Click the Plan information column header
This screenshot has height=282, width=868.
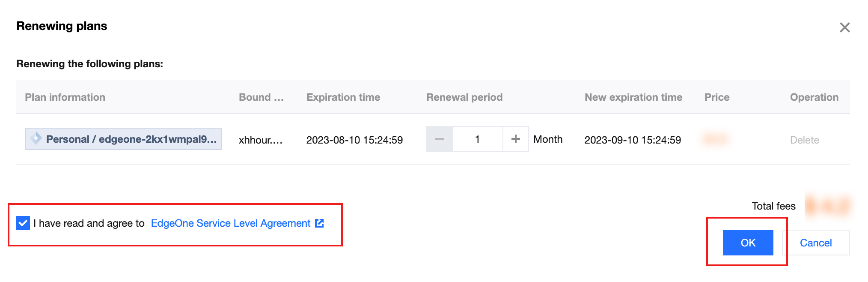point(65,97)
